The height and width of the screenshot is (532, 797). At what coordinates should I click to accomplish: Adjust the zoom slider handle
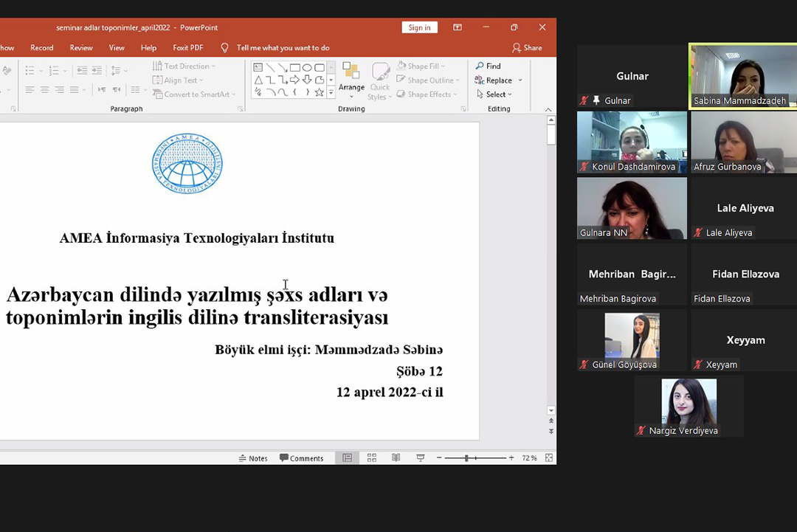pyautogui.click(x=466, y=457)
